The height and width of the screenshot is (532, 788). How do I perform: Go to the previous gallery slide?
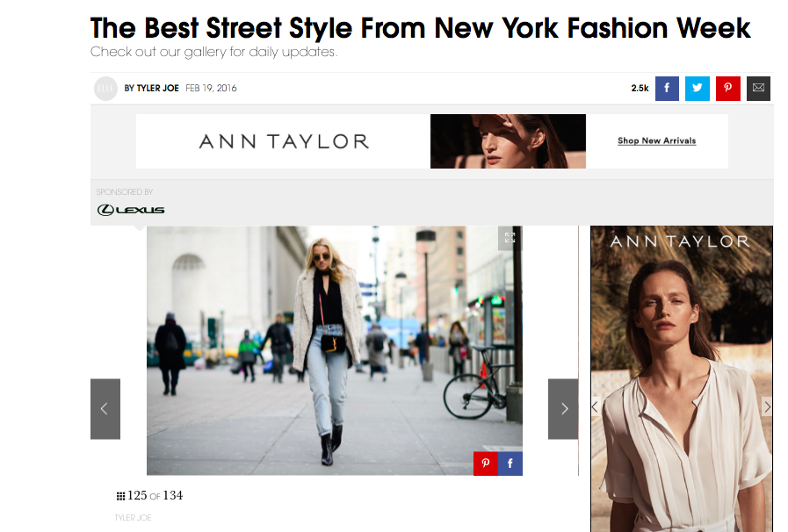[x=105, y=408]
